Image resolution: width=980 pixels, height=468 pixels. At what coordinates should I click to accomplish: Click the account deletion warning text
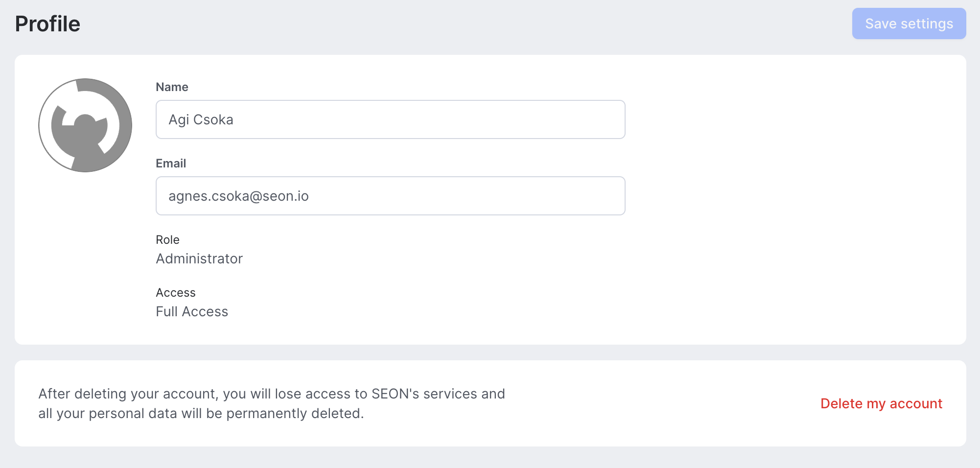[272, 403]
